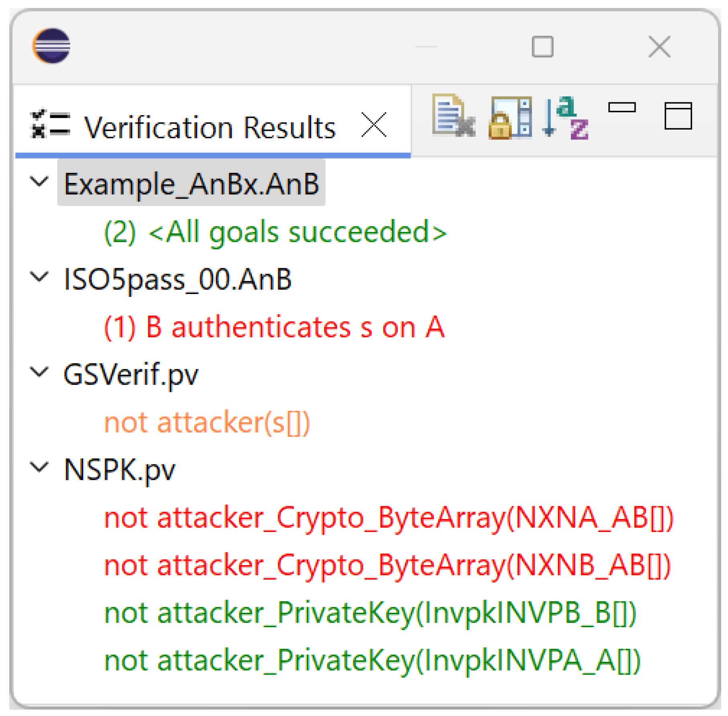Image resolution: width=728 pixels, height=716 pixels.
Task: Collapse the GSVerif.pv tree node
Action: 39,373
